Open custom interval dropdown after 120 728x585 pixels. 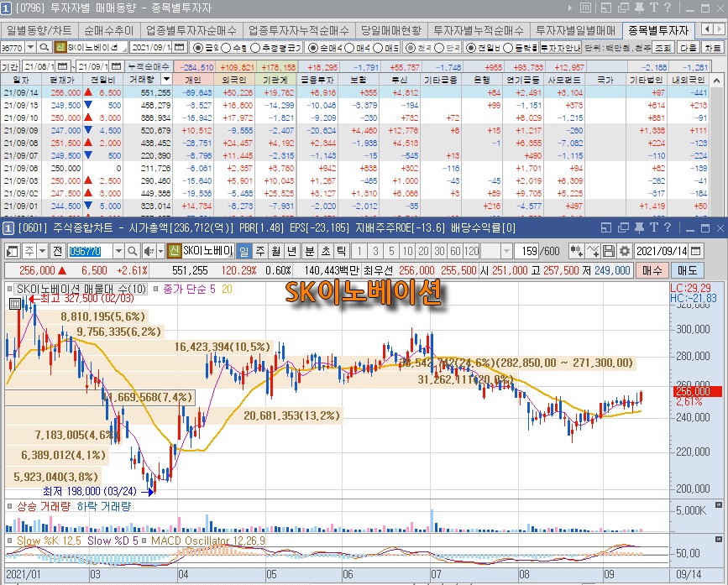click(x=506, y=252)
